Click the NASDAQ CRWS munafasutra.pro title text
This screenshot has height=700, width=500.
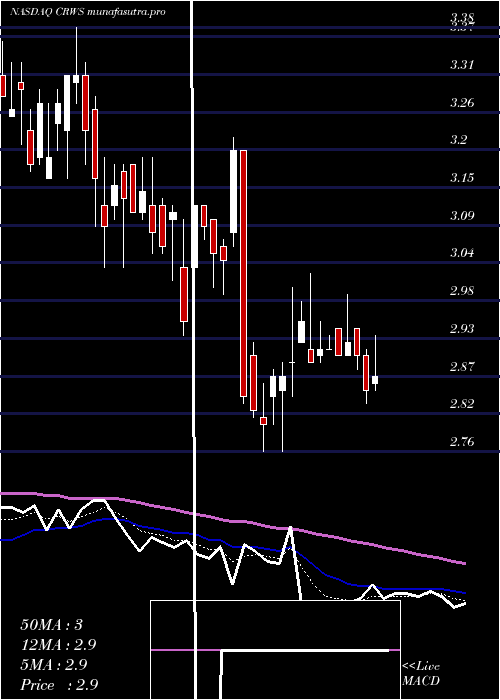coord(88,12)
